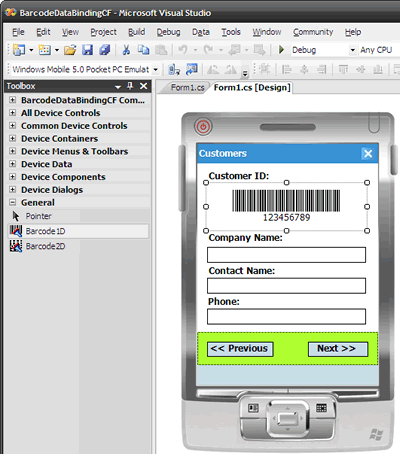Open the Community menu
This screenshot has height=454, width=400.
(x=313, y=32)
